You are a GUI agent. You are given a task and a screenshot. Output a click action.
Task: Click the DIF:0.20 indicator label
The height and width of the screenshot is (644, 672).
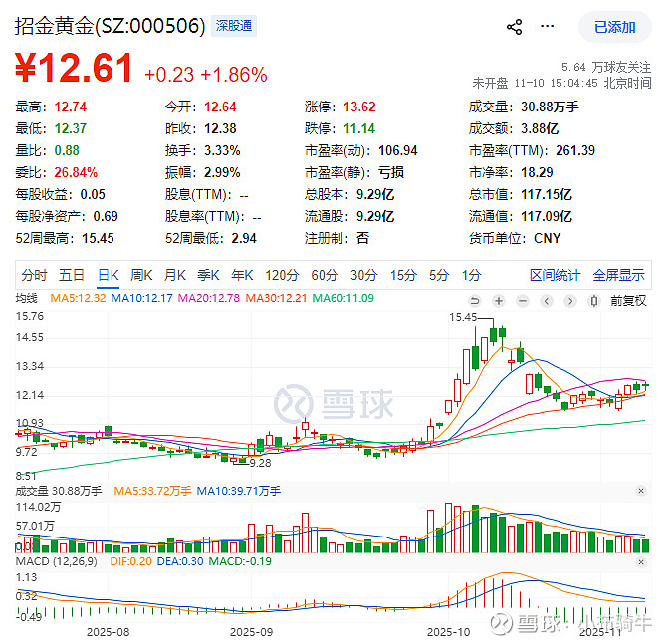coord(130,561)
